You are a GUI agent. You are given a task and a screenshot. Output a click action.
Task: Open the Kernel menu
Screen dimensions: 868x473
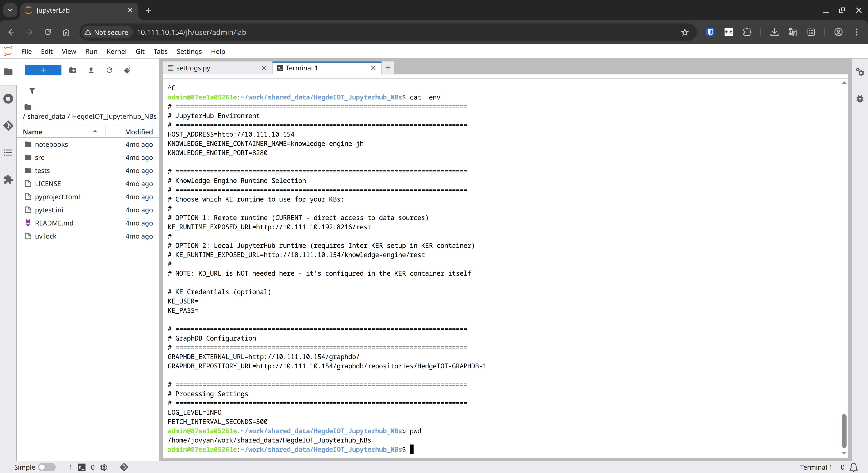click(x=117, y=51)
